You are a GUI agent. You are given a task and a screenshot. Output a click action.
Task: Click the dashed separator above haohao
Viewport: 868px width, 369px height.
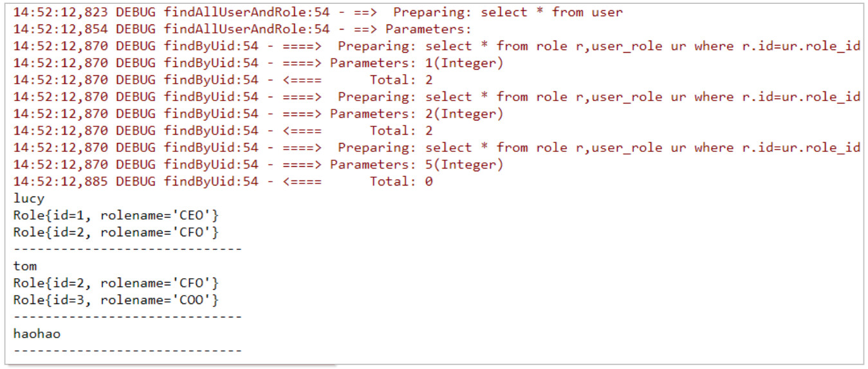tap(127, 317)
